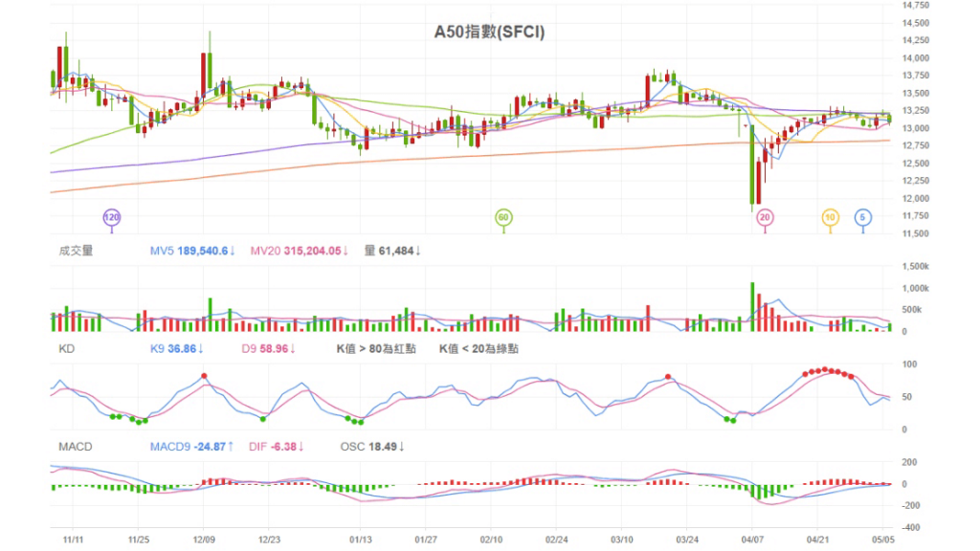The width and height of the screenshot is (980, 551).
Task: Click the DIF -6.38 value
Action: click(x=277, y=447)
